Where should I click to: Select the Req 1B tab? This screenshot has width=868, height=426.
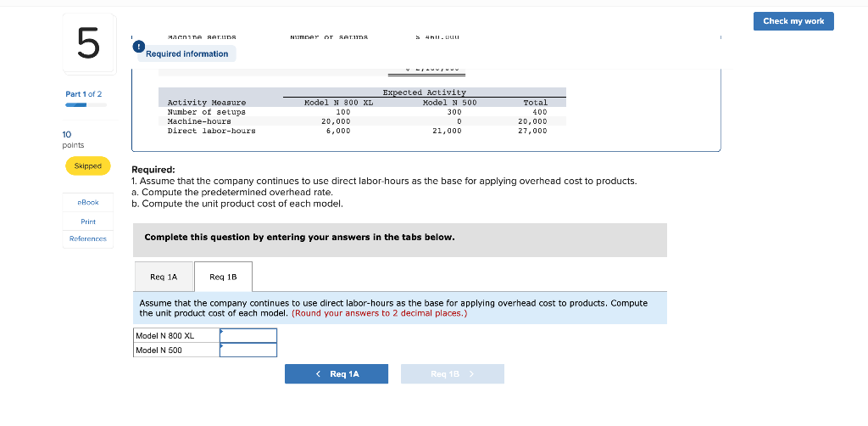[x=224, y=277]
